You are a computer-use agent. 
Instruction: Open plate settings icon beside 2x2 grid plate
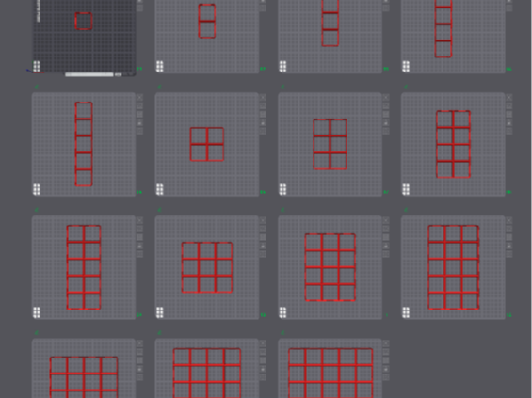[x=263, y=131]
